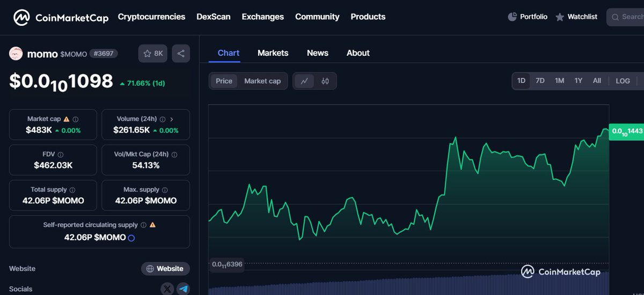Click the 54.13% Vol/Mkt Cap value

coord(146,165)
